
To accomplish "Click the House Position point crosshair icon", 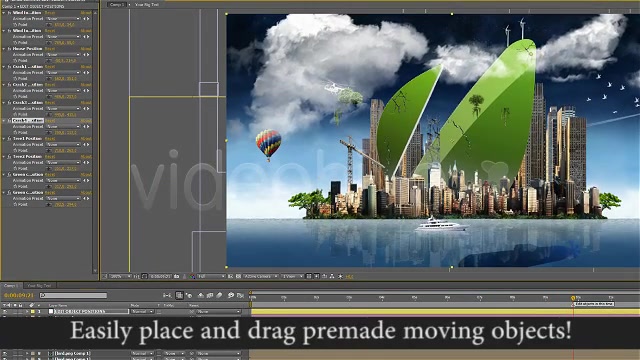I will (49, 60).
